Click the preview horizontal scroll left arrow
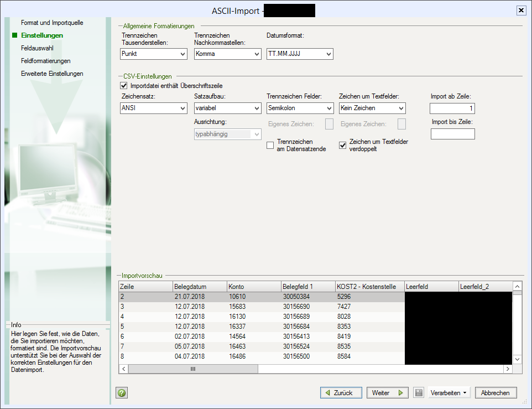The width and height of the screenshot is (532, 409). 123,369
